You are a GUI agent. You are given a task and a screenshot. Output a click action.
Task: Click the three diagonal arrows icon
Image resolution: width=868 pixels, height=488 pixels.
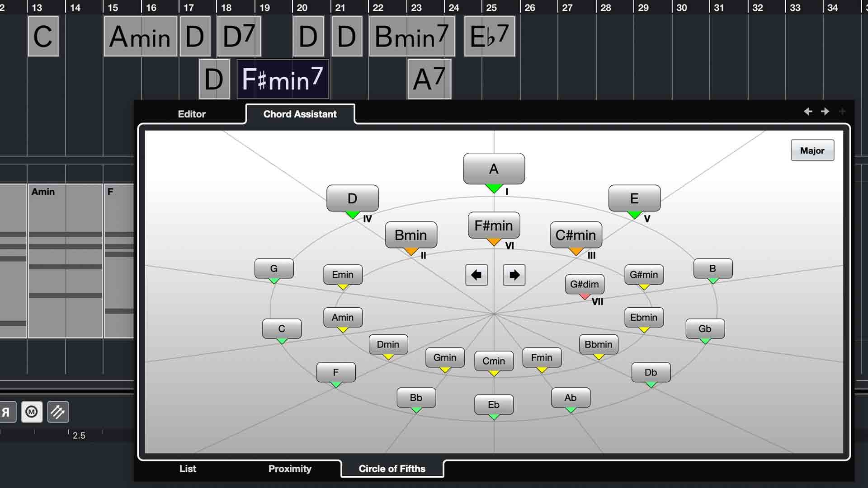coord(58,412)
